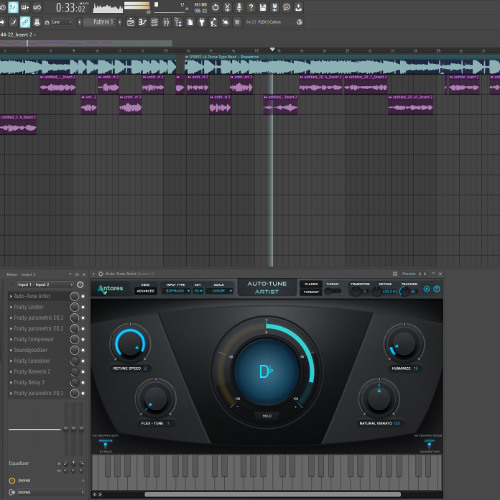Expand the Soundgoodizer slot menu arrow
Viewport: 500px width, 500px height.
(x=11, y=350)
